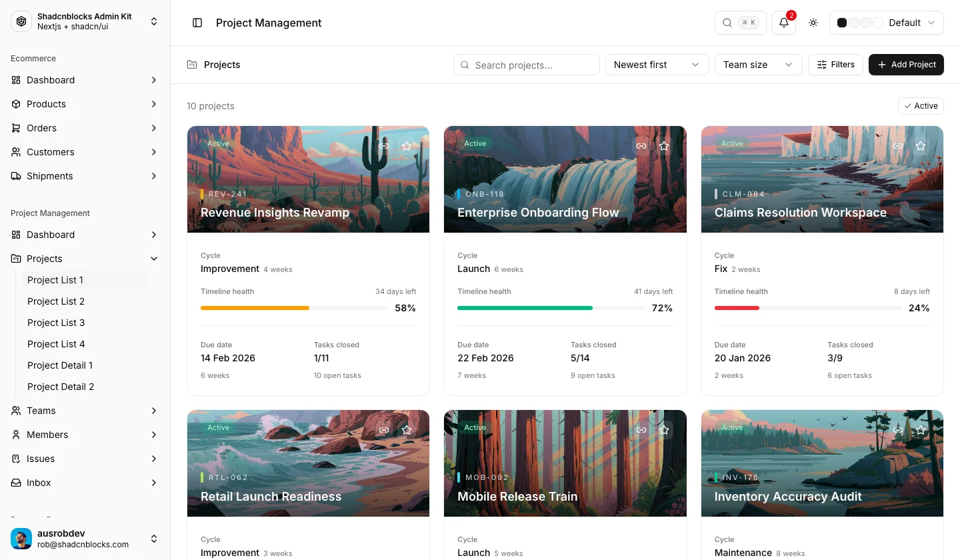The width and height of the screenshot is (960, 560).
Task: Click the Shadcnblocks logo icon
Action: 21,21
